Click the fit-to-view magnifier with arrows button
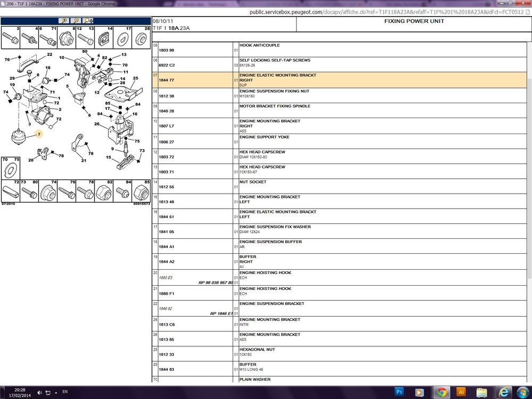Image resolution: width=532 pixels, height=399 pixels. coord(88,21)
